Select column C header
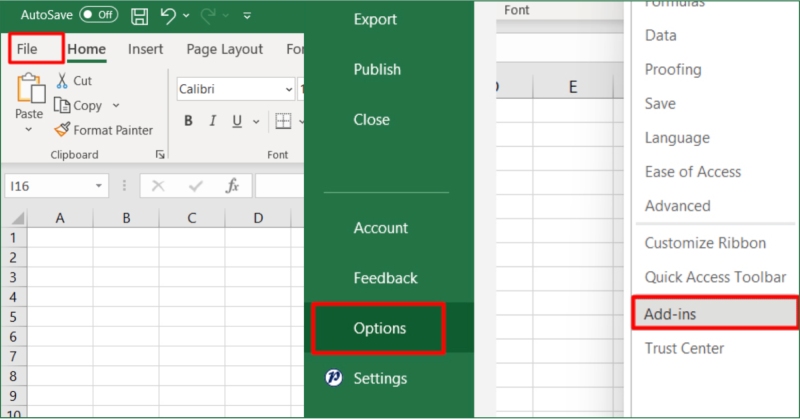This screenshot has width=800, height=419. click(192, 218)
